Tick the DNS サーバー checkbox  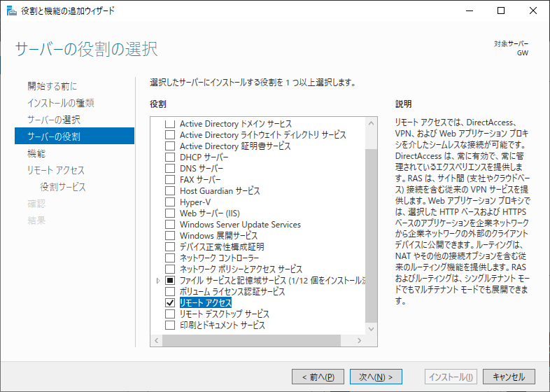point(170,169)
